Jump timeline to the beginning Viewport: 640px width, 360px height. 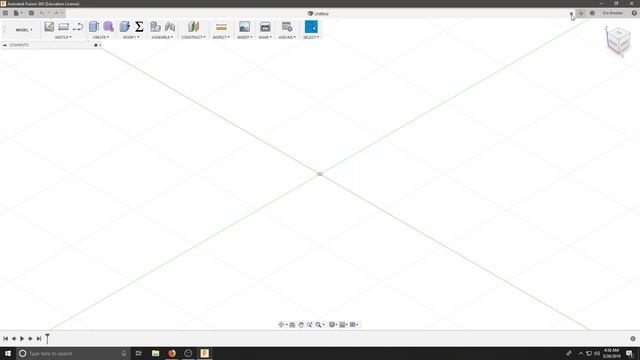(5, 338)
